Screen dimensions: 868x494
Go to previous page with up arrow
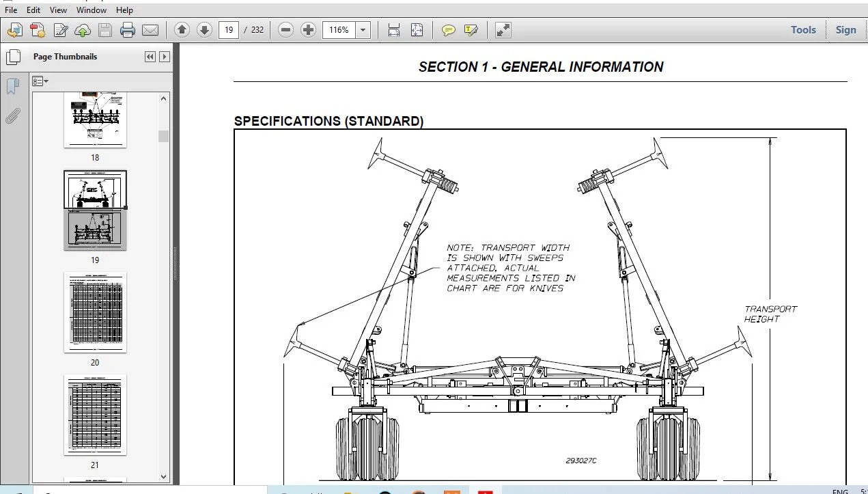182,30
